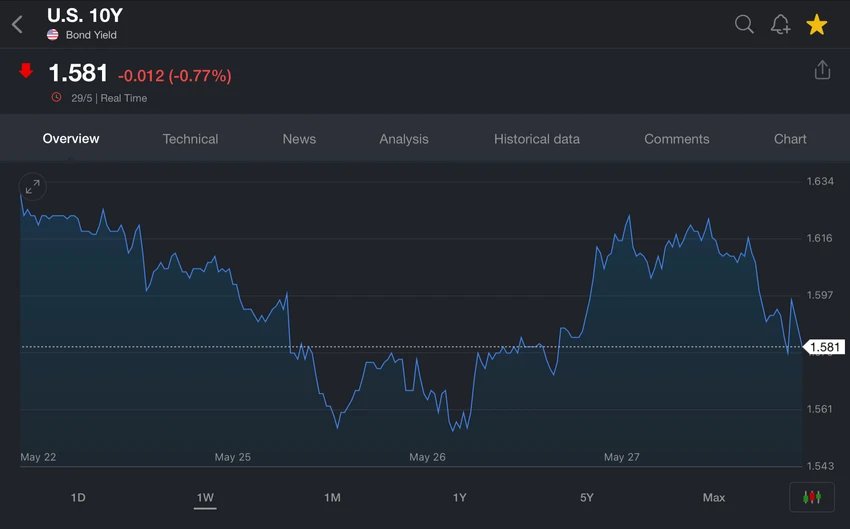850x529 pixels.
Task: Switch to candlestick chart type
Action: click(x=812, y=496)
